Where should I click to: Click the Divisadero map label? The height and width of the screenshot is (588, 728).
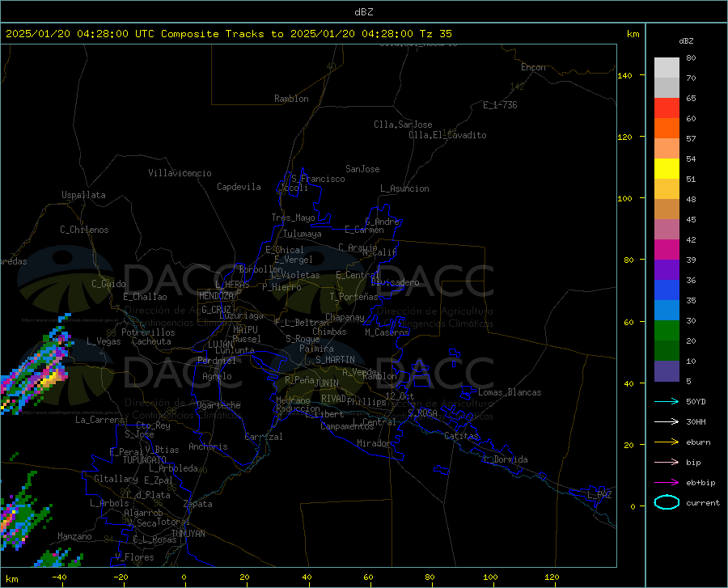tap(395, 282)
